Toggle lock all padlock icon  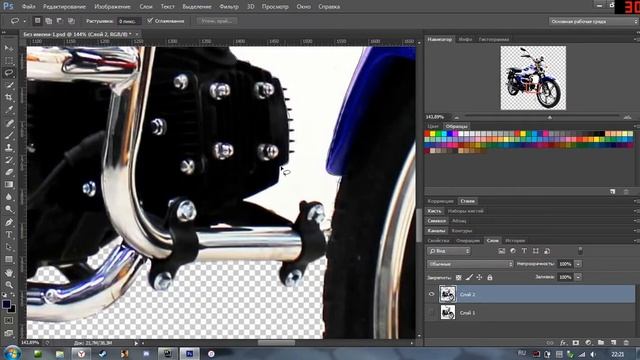490,278
